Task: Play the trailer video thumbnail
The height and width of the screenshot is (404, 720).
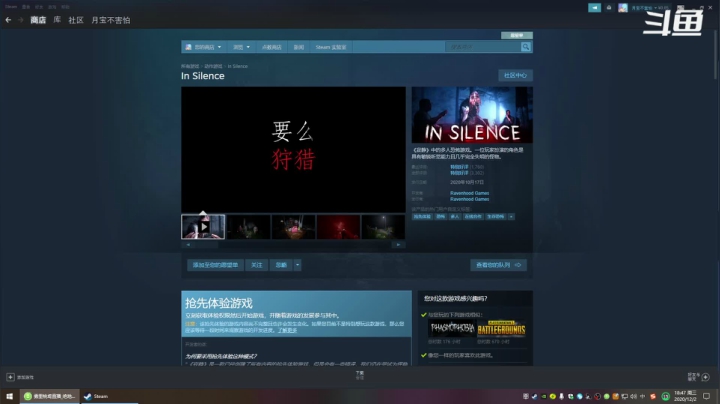Action: tap(203, 227)
